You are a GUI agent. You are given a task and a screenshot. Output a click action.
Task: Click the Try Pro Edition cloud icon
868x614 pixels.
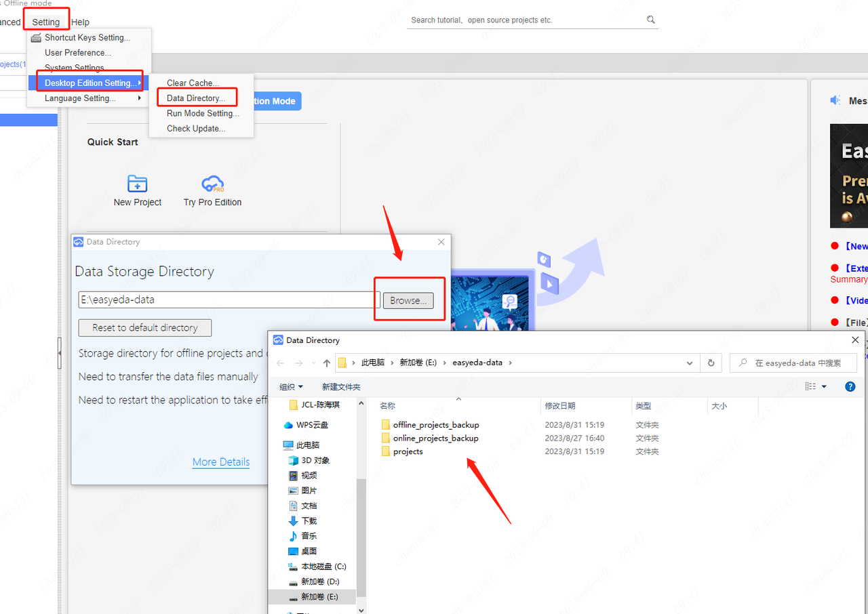[x=213, y=184]
